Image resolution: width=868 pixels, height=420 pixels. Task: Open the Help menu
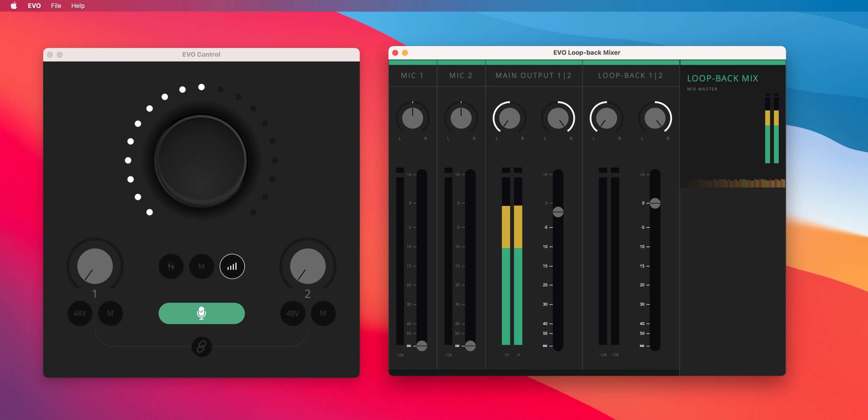point(78,6)
